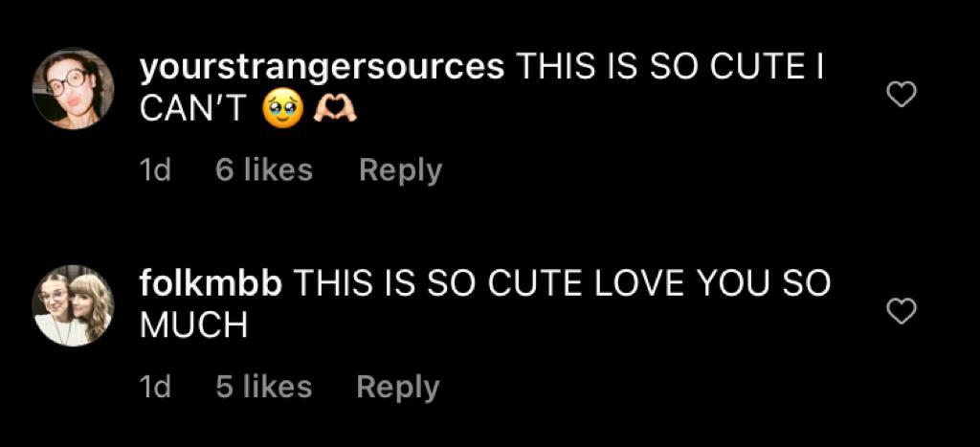The height and width of the screenshot is (447, 980).
Task: Like folkmbb's comment with heart icon
Action: (x=902, y=311)
